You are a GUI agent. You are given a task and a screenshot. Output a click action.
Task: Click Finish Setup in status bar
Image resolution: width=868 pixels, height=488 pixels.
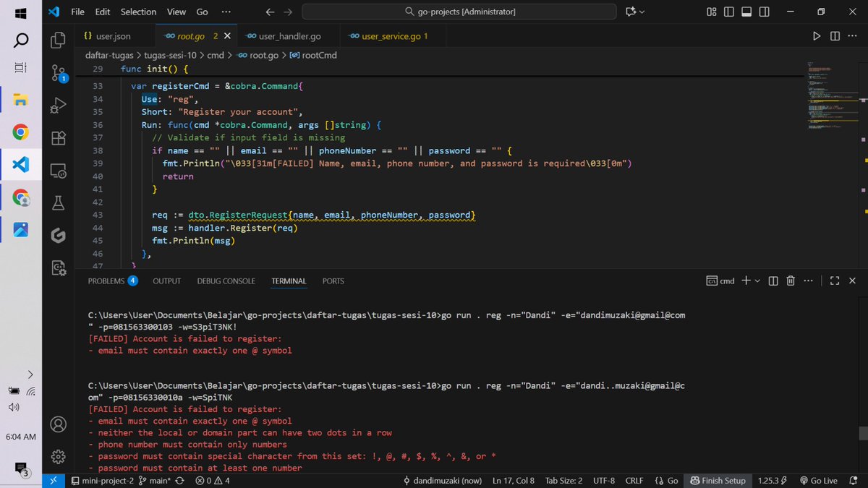click(718, 481)
